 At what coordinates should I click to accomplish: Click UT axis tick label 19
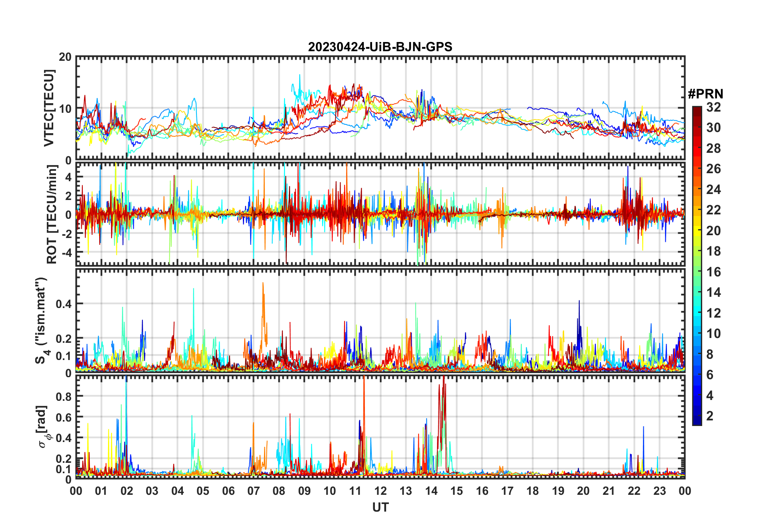click(558, 491)
